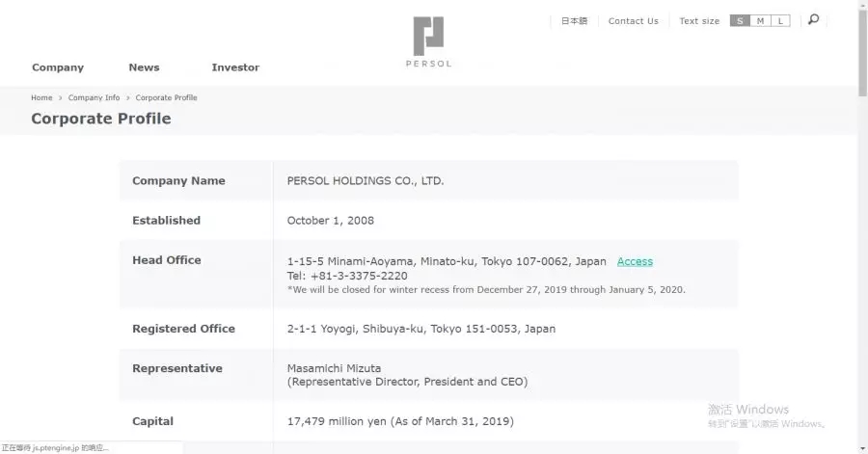Click '(Representative Director, President and CEO)' text
Image resolution: width=868 pixels, height=454 pixels.
point(407,382)
